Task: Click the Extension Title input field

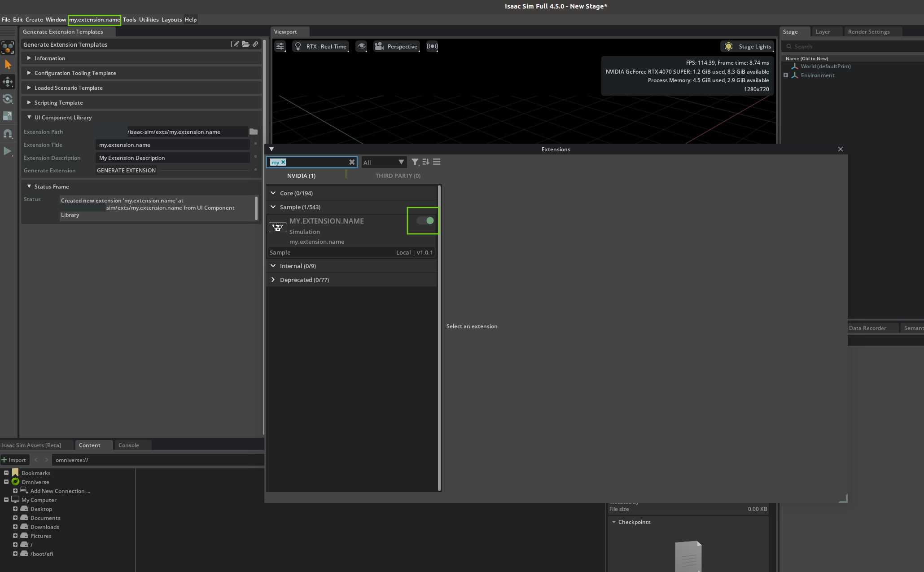Action: pyautogui.click(x=172, y=145)
